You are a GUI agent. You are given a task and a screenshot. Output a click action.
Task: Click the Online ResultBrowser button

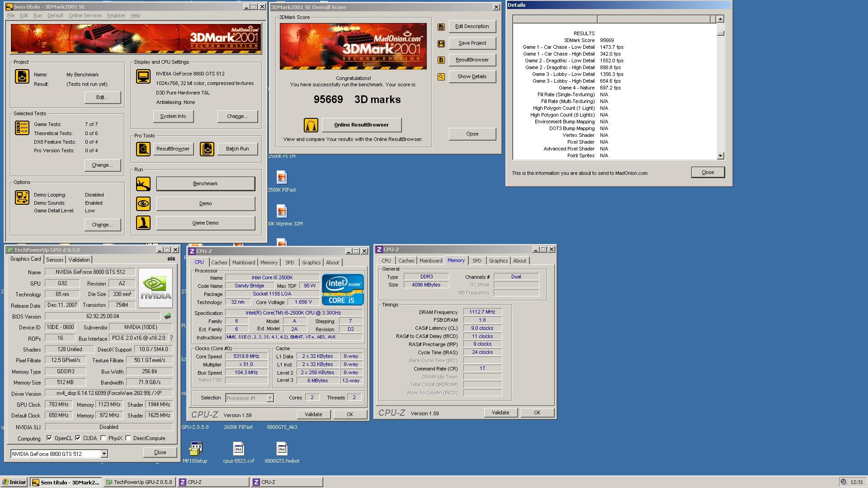click(x=361, y=125)
